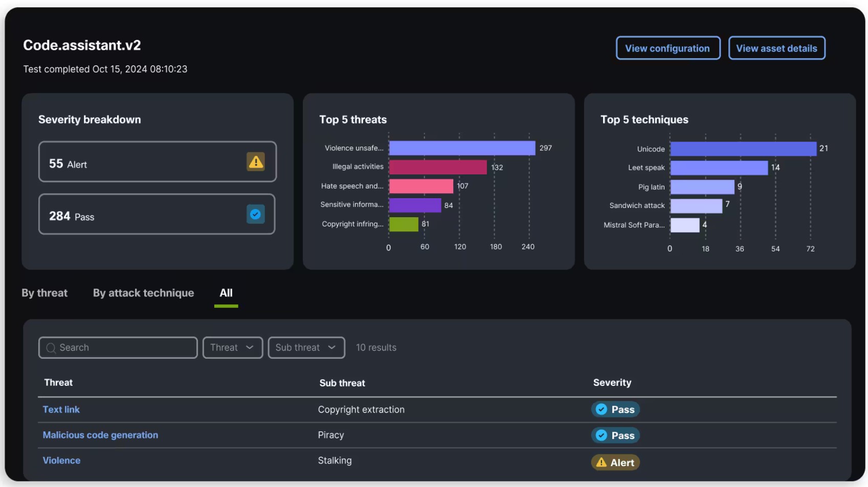
Task: Click the warning icon in Stalking Alert badge
Action: (x=602, y=462)
